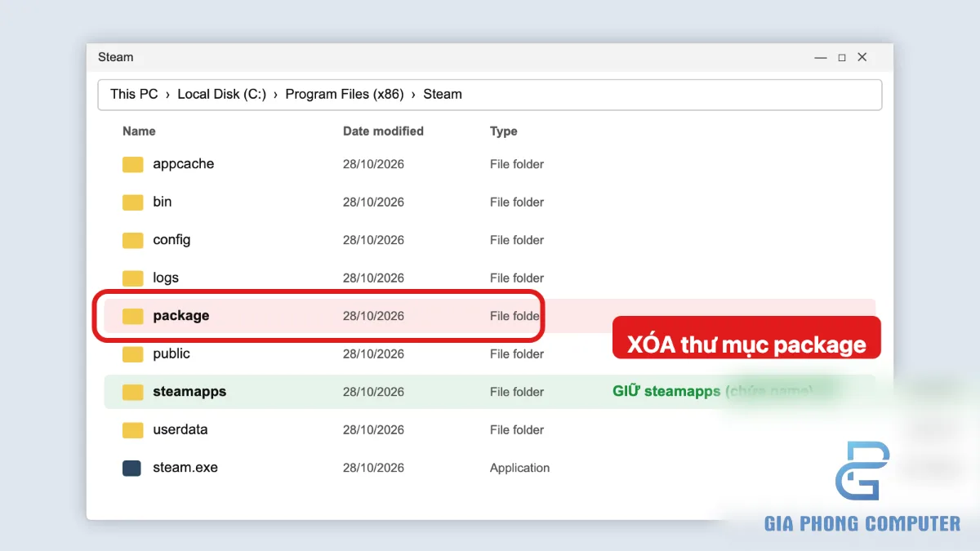
Task: Select the package folder name
Action: click(181, 316)
